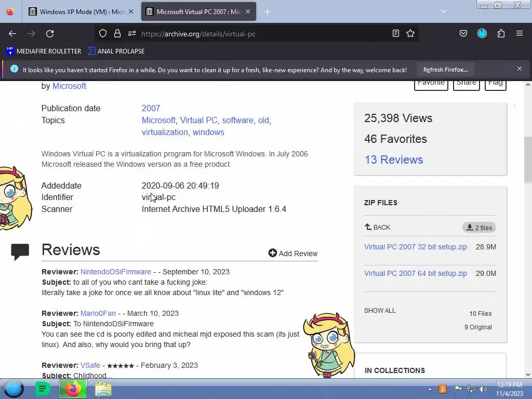Click the site security padlock icon
Viewport: 532px width, 399px height.
117,33
